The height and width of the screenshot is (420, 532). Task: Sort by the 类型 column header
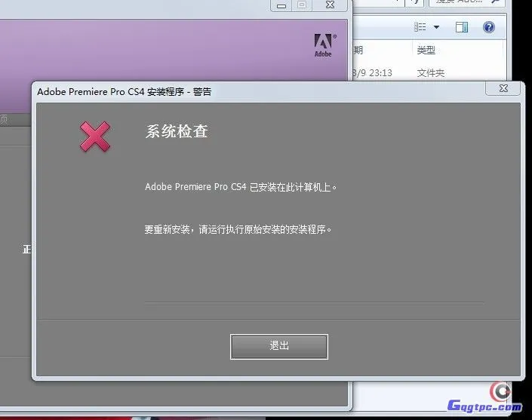(x=426, y=50)
